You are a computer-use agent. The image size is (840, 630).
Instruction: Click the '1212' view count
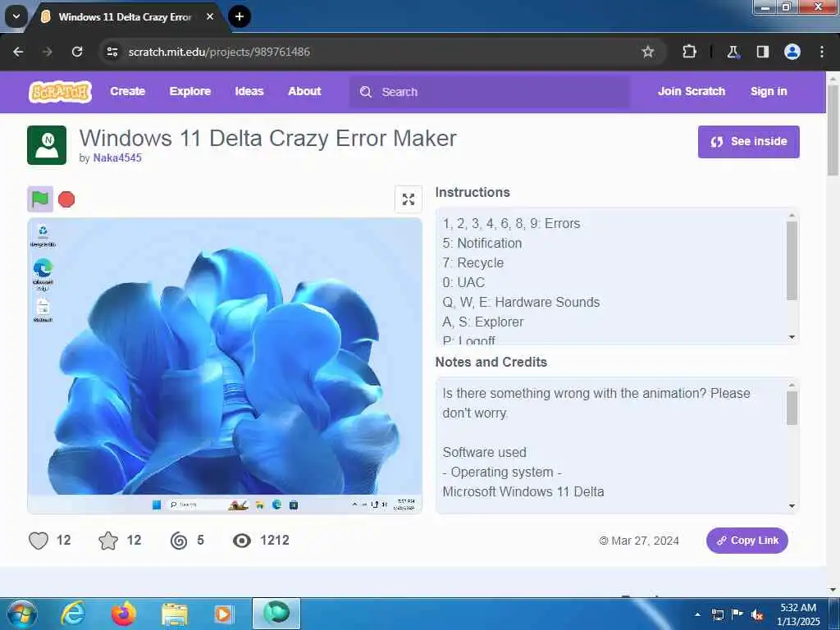[275, 540]
